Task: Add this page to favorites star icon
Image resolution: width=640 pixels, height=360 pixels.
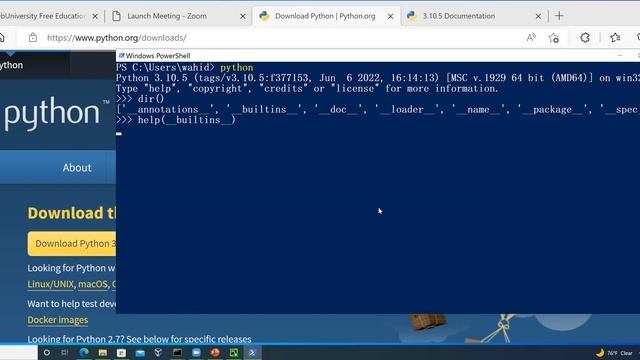Action: (x=554, y=38)
